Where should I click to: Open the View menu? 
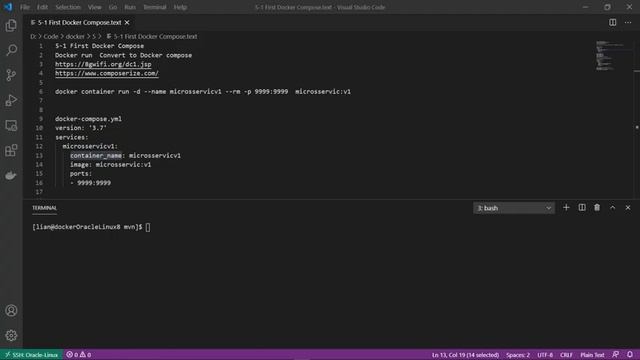95,7
